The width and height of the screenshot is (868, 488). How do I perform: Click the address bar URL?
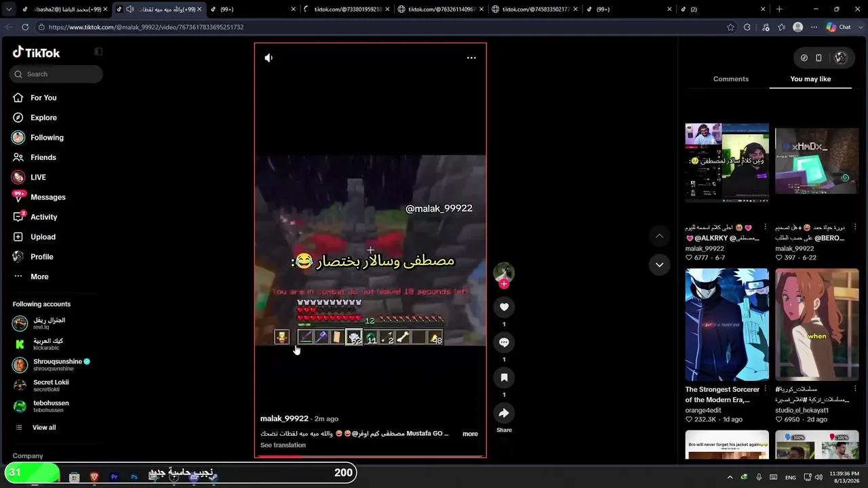(x=146, y=27)
